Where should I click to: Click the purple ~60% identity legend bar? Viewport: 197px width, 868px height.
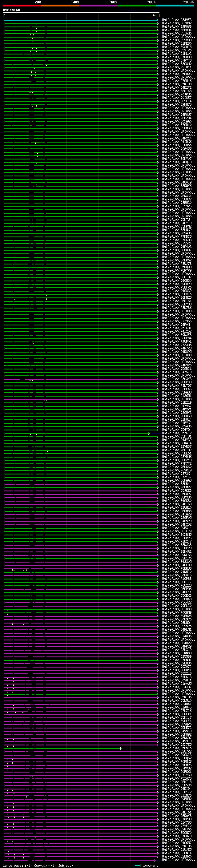point(98,6)
